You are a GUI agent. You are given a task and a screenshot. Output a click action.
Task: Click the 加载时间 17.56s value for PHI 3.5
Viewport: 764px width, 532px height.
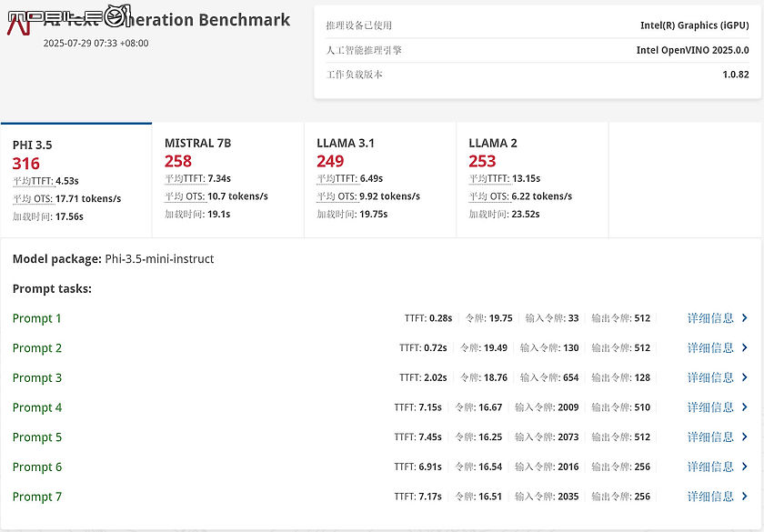pyautogui.click(x=69, y=216)
